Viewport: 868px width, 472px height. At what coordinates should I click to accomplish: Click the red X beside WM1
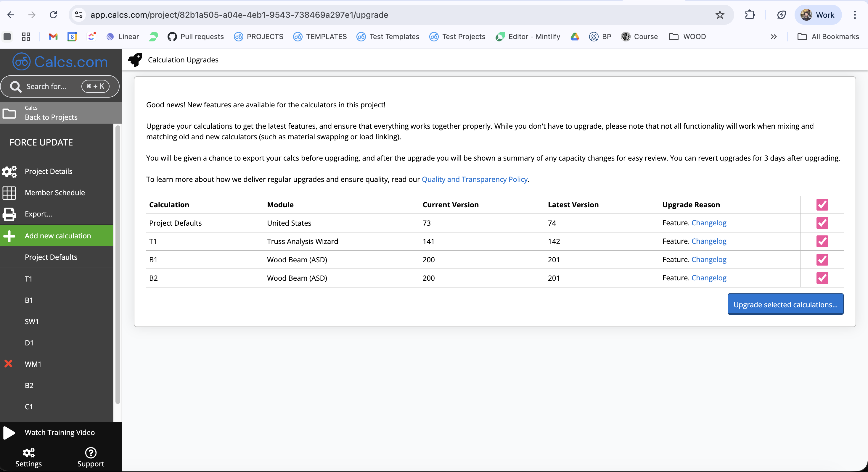(8, 363)
